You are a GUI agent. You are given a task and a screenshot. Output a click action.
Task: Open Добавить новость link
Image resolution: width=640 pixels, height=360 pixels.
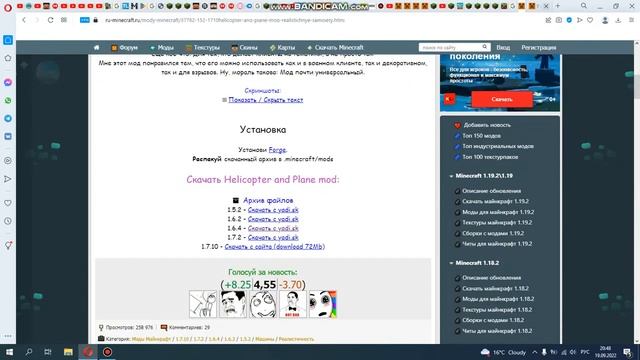click(487, 125)
